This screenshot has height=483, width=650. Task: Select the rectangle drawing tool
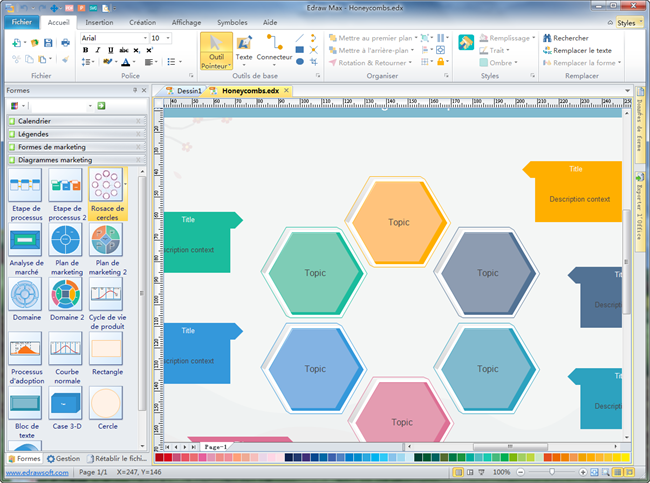point(300,50)
